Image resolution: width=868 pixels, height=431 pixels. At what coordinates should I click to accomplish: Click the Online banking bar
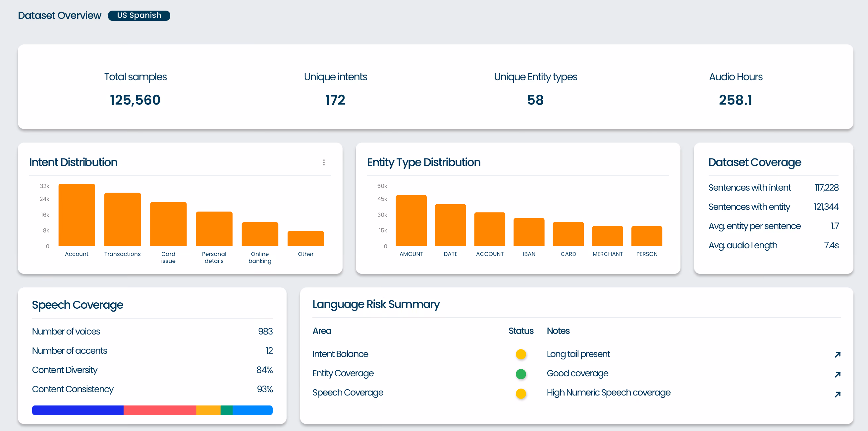260,234
